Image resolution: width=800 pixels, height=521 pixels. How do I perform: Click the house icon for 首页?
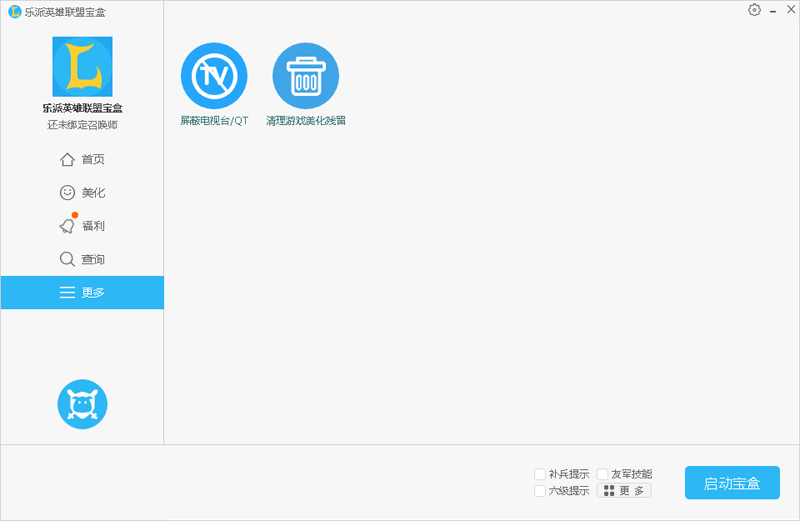pyautogui.click(x=67, y=160)
